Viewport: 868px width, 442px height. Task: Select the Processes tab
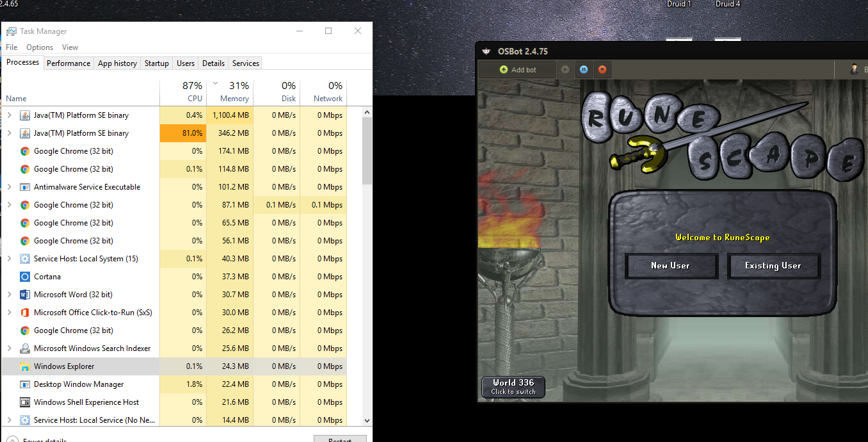pos(22,62)
